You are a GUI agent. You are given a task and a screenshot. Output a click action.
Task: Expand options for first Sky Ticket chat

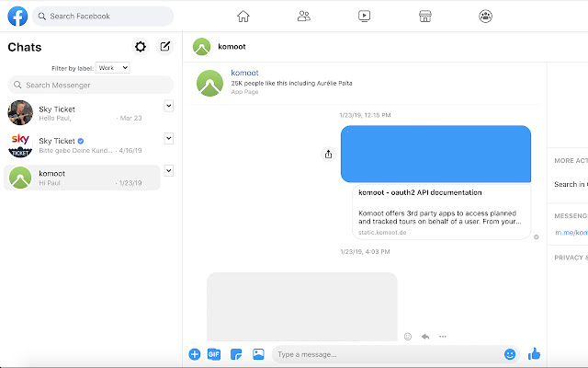(169, 106)
